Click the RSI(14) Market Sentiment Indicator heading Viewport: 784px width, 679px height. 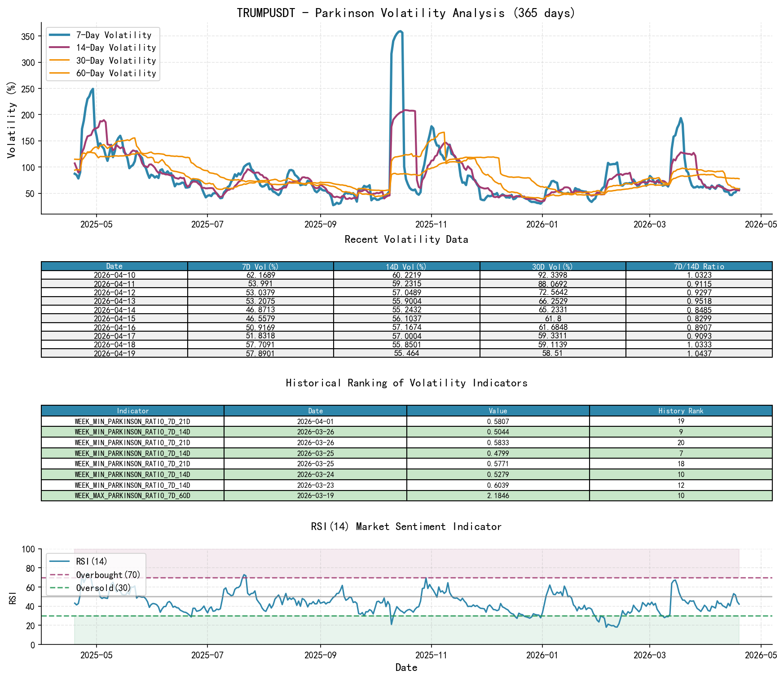[x=406, y=527]
